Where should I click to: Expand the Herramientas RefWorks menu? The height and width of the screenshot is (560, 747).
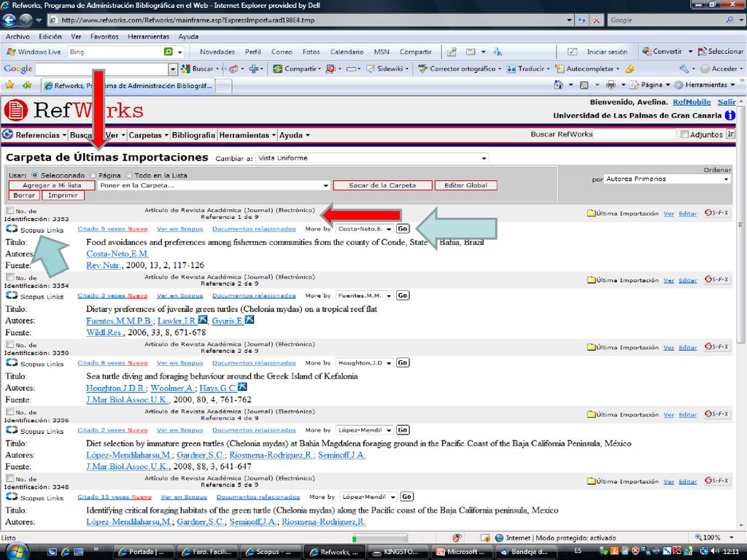coord(247,135)
